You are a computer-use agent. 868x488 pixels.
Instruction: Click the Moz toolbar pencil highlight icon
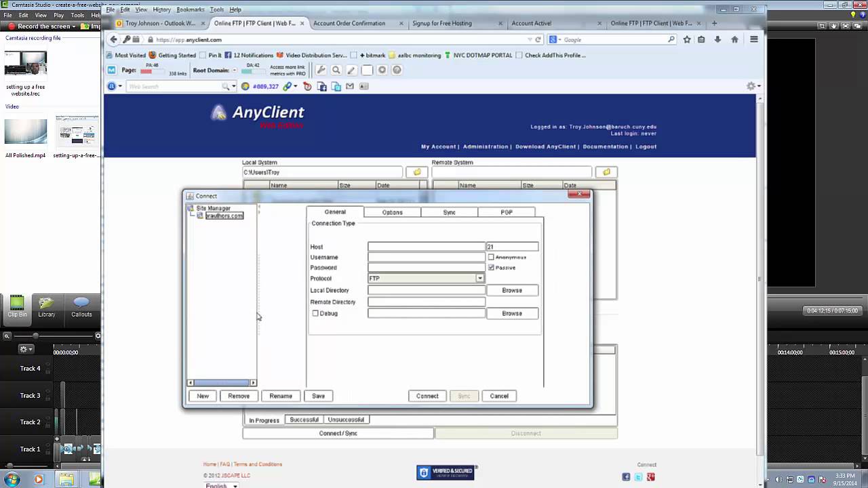point(351,70)
